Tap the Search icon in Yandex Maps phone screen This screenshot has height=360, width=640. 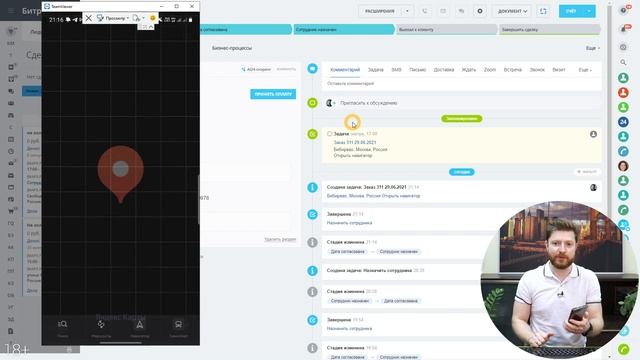(x=62, y=324)
